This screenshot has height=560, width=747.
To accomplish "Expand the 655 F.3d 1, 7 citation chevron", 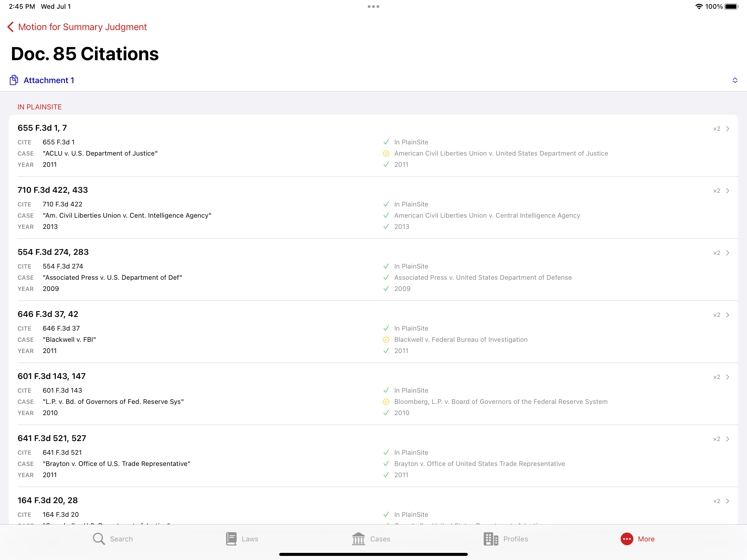I will [728, 129].
